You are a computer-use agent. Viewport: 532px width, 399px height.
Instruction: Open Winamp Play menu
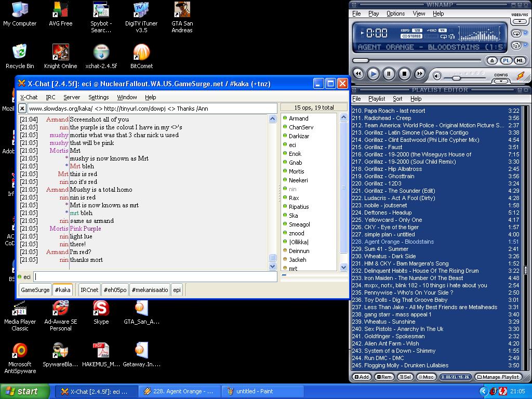tap(374, 14)
